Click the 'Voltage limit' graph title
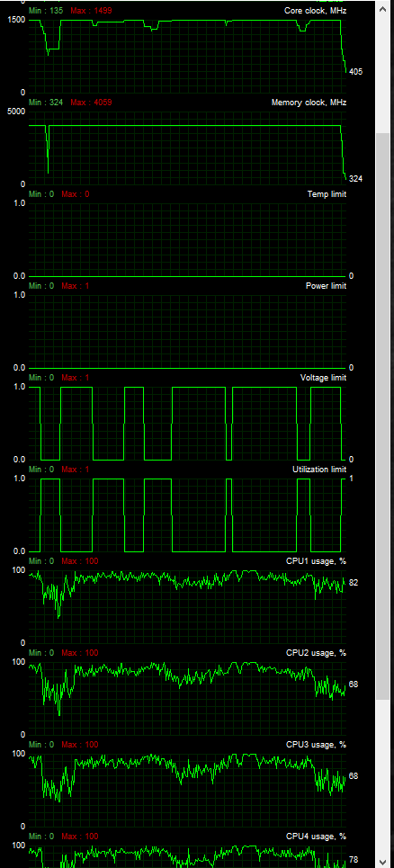The width and height of the screenshot is (394, 868). (323, 378)
